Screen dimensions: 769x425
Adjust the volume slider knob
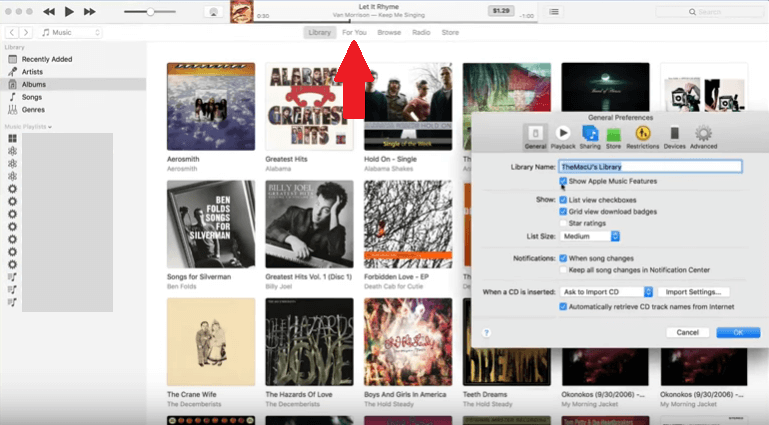151,11
